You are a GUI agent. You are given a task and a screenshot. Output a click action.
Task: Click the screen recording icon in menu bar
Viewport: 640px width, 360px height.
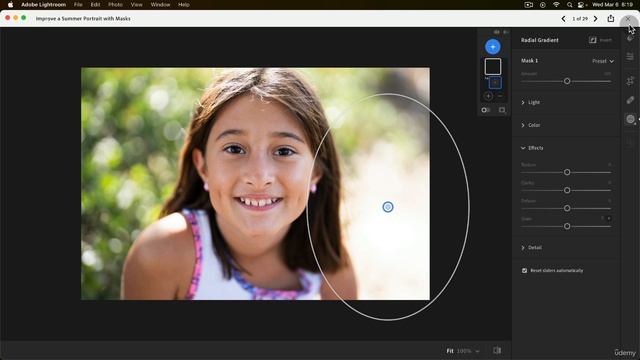(529, 5)
